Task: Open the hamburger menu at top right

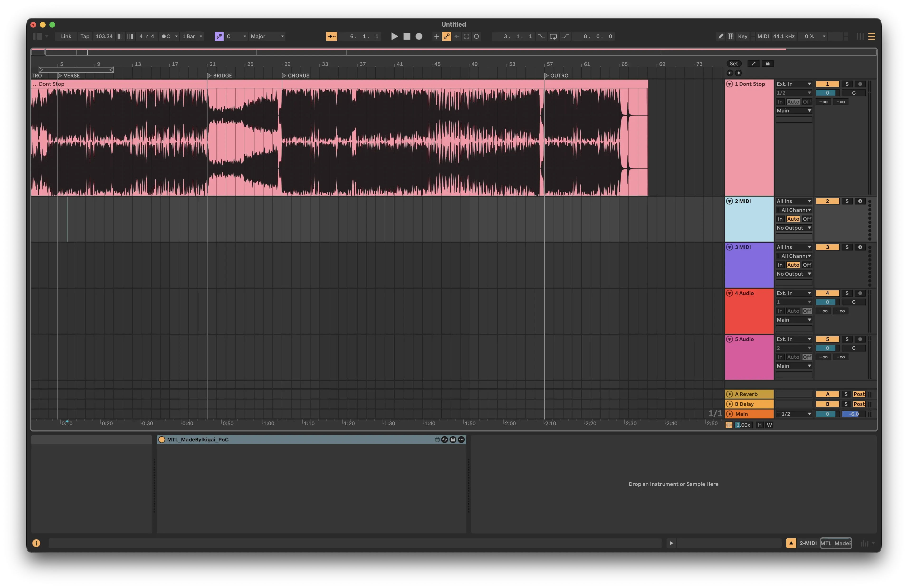Action: pos(872,36)
